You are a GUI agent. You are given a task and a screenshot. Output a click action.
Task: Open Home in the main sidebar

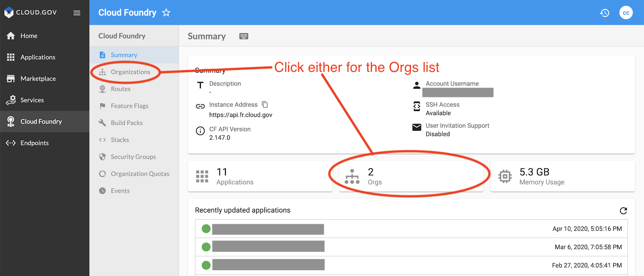pos(45,36)
